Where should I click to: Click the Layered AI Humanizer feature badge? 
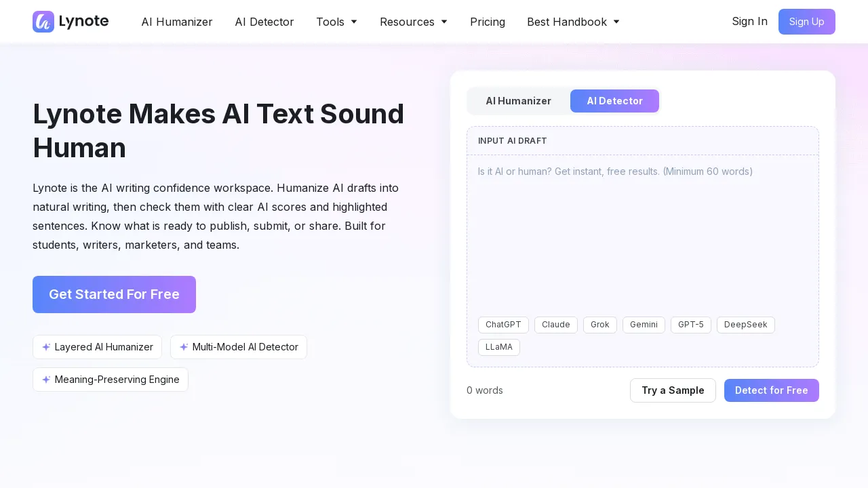tap(97, 347)
